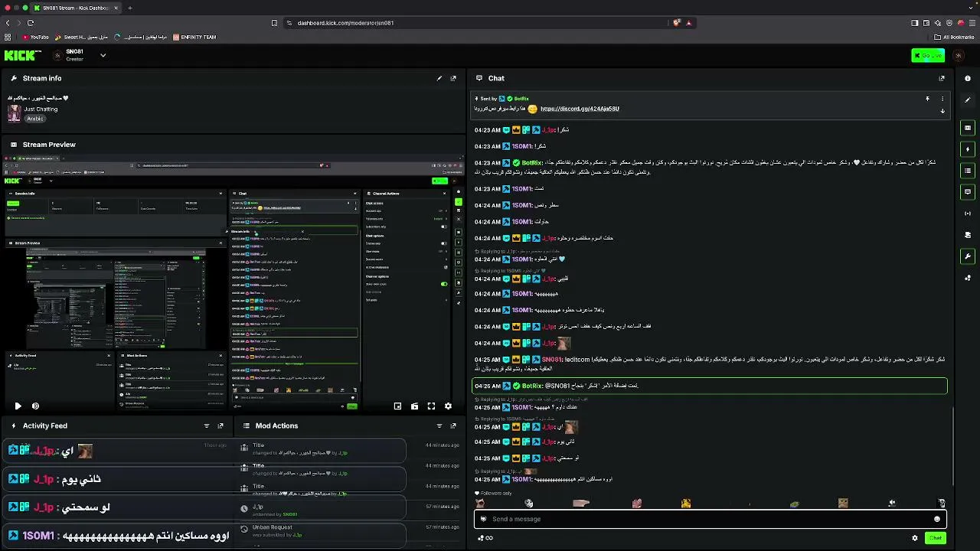Bookmark this page from address bar
Viewport: 980px width, 551px height.
(x=274, y=23)
